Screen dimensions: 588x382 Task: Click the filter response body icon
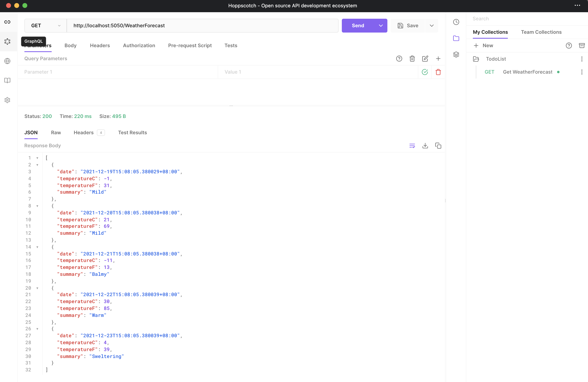click(x=411, y=146)
